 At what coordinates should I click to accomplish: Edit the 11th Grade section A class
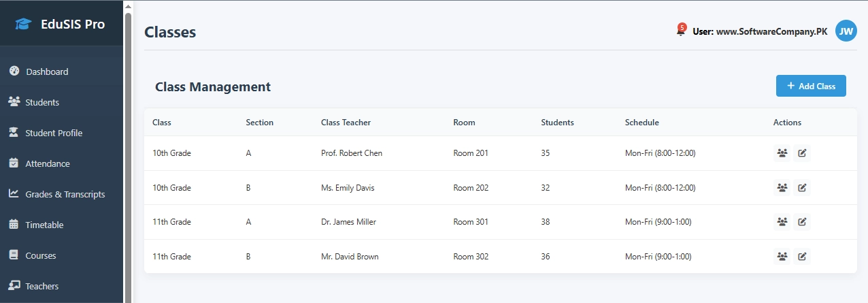click(x=802, y=222)
